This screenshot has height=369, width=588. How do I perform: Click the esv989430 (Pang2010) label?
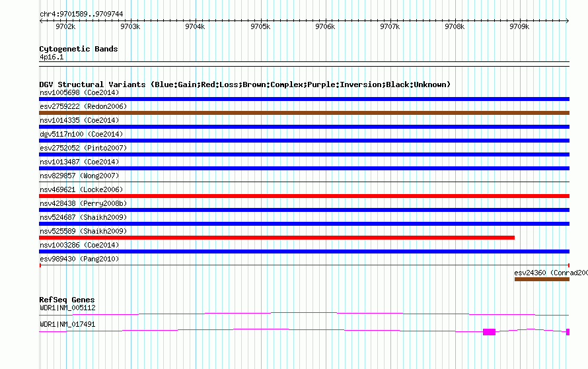tap(79, 259)
